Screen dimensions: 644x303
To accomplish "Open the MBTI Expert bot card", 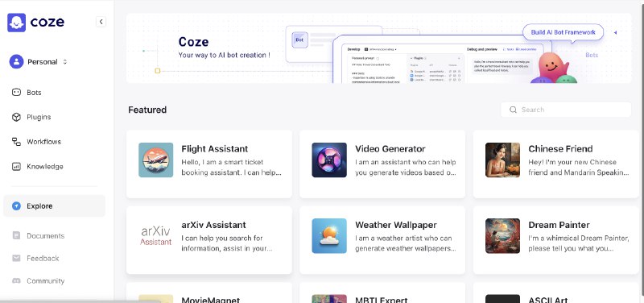I will point(382,293).
